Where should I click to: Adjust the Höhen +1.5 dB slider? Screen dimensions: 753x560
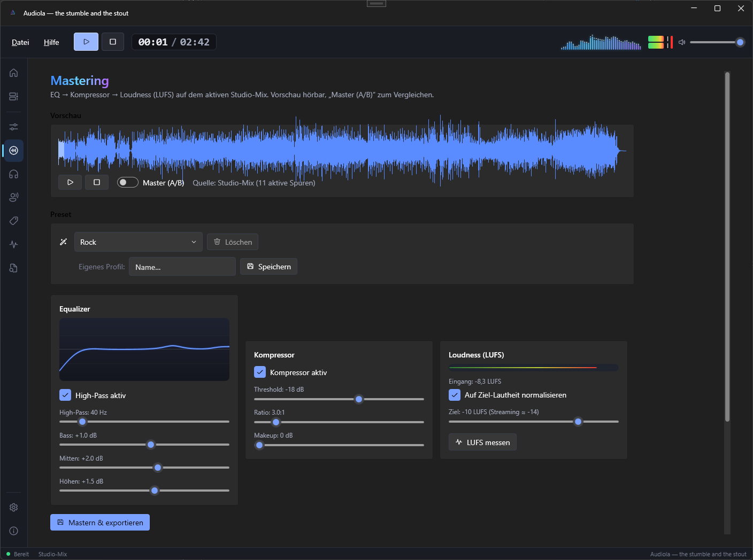click(x=144, y=491)
